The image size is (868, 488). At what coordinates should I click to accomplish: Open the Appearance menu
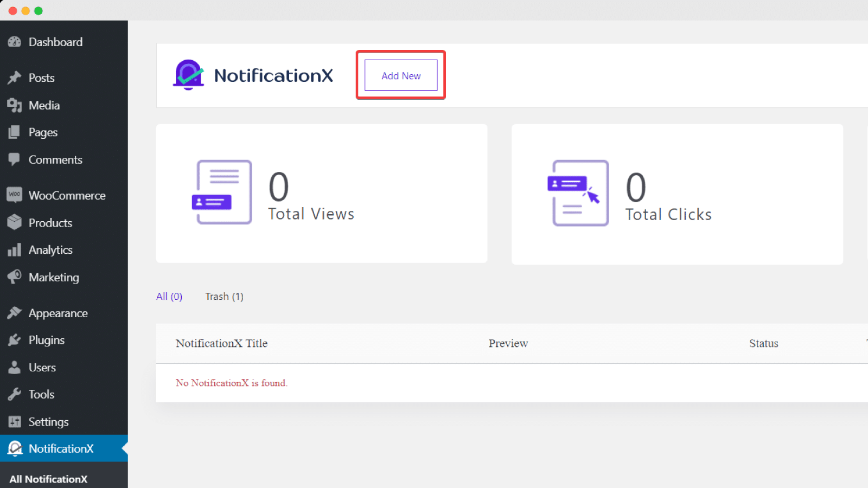point(64,313)
